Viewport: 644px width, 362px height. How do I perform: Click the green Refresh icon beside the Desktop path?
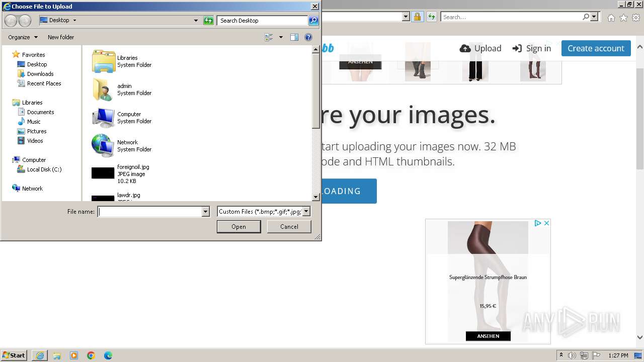tap(208, 21)
